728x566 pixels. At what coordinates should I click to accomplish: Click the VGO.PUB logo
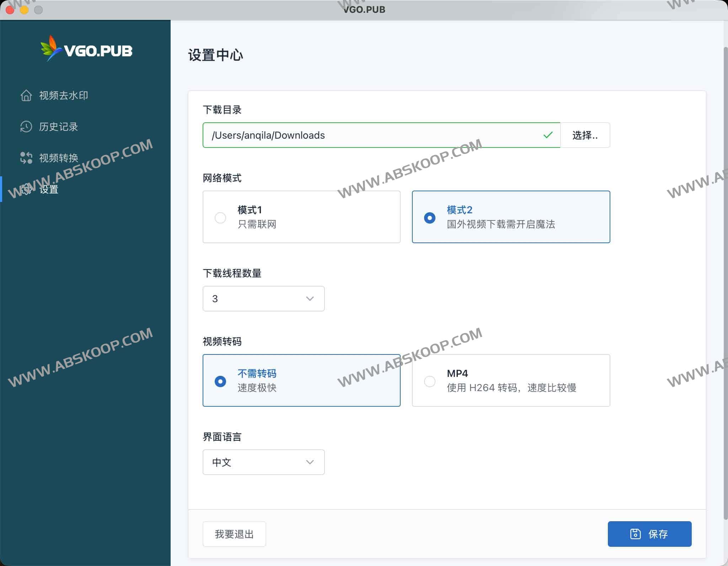(86, 50)
